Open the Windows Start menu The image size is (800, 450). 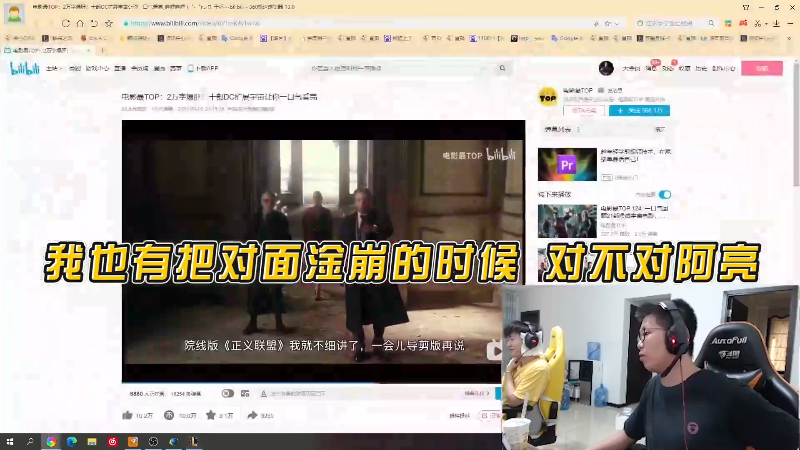(9, 442)
